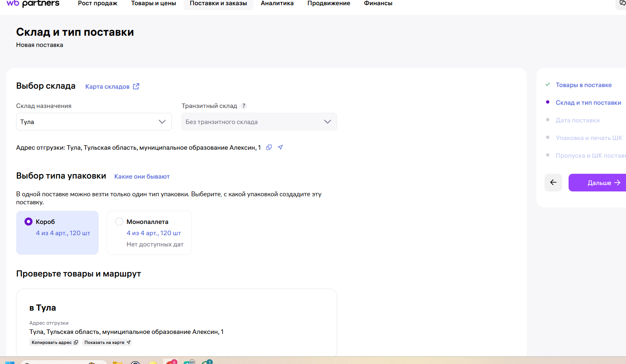Click the Копировать адрес button
This screenshot has height=364, width=626.
click(x=55, y=342)
